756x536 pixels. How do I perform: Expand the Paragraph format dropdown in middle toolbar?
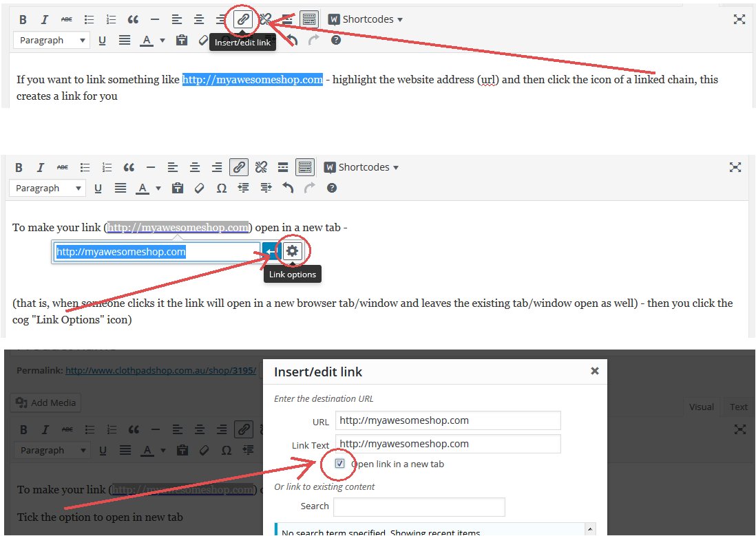48,188
